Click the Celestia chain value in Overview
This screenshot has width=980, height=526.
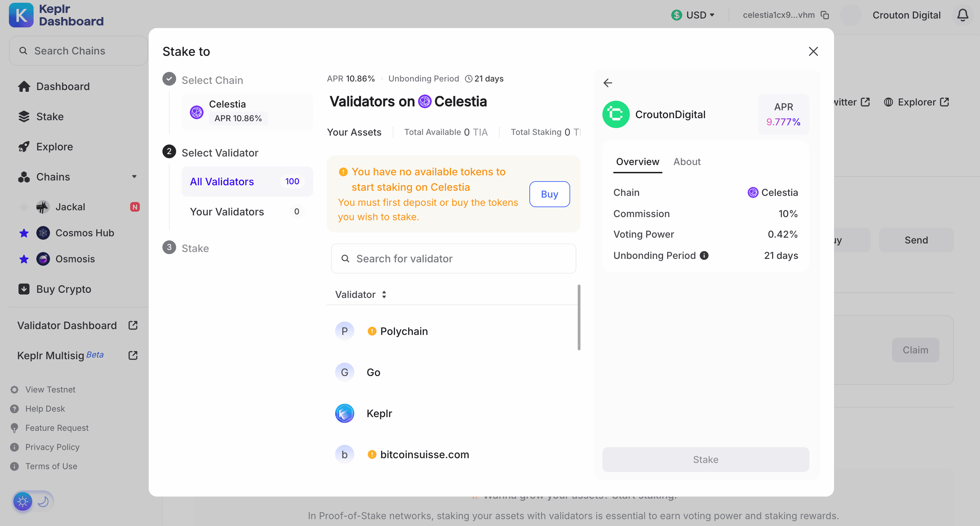click(772, 192)
